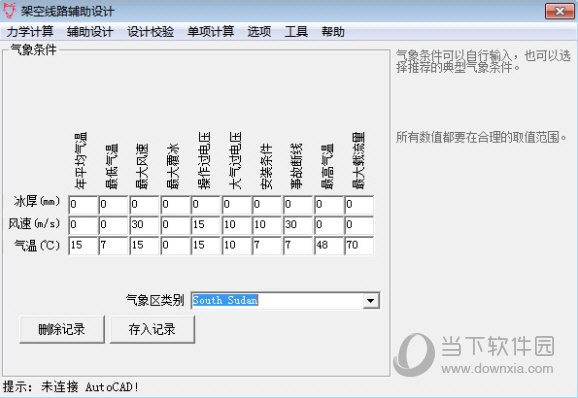Click the 所有数值都要在合理的取值范围 hint text
Screen dimensions: 578x398
tap(481, 137)
